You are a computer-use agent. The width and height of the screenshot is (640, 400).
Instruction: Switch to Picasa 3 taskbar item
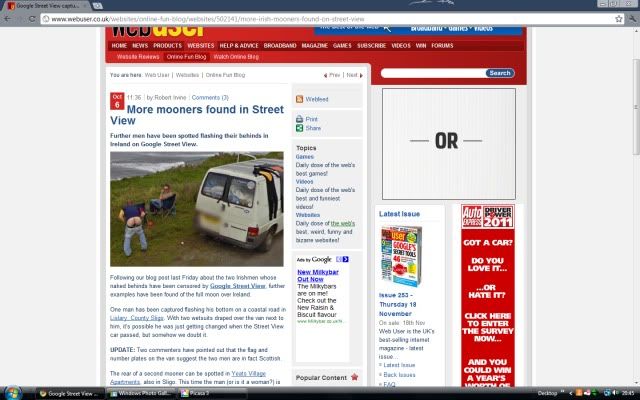click(213, 393)
